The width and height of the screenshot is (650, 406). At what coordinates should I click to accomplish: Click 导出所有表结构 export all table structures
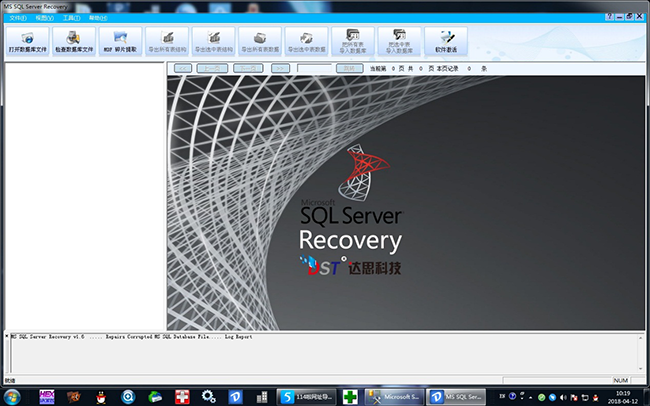coord(167,41)
